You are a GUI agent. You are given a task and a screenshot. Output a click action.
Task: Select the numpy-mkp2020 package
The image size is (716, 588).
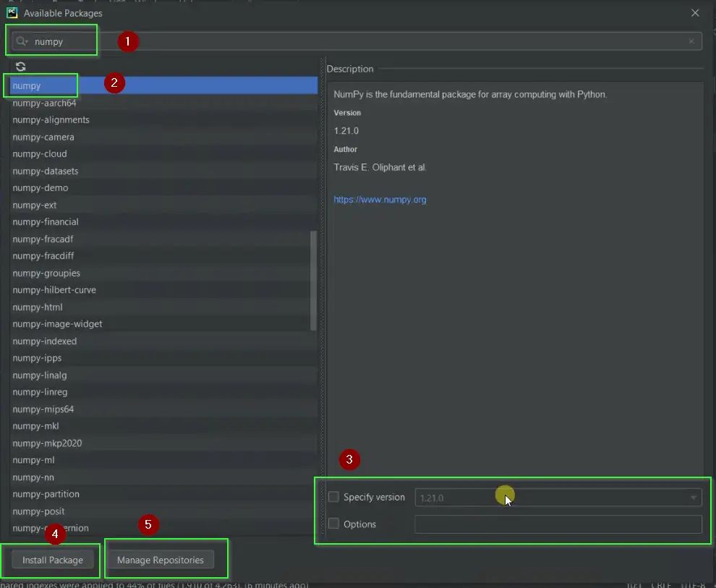(x=163, y=443)
